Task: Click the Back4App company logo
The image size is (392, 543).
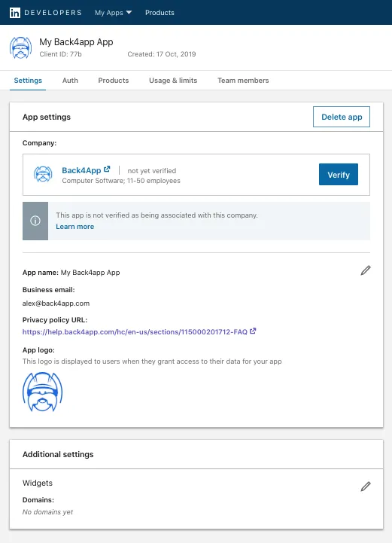Action: pos(43,174)
